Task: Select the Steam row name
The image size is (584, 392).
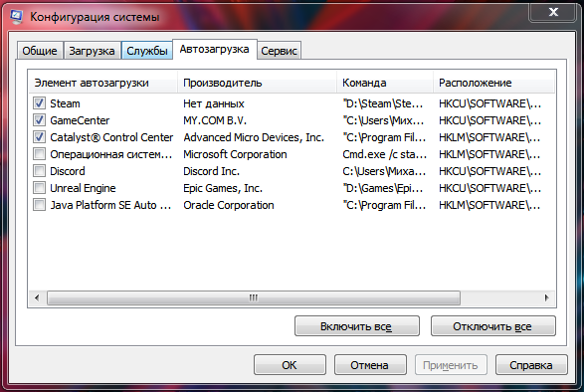Action: coord(66,103)
